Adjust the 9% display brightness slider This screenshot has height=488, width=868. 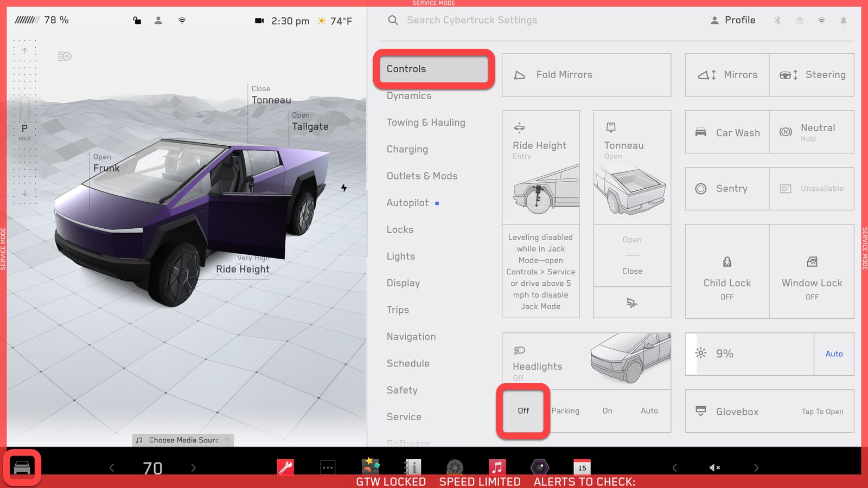click(750, 354)
